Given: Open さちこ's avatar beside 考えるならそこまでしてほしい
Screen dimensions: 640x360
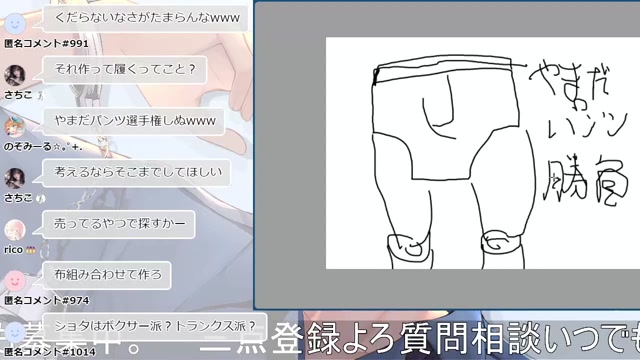Looking at the screenshot, I should click(15, 178).
